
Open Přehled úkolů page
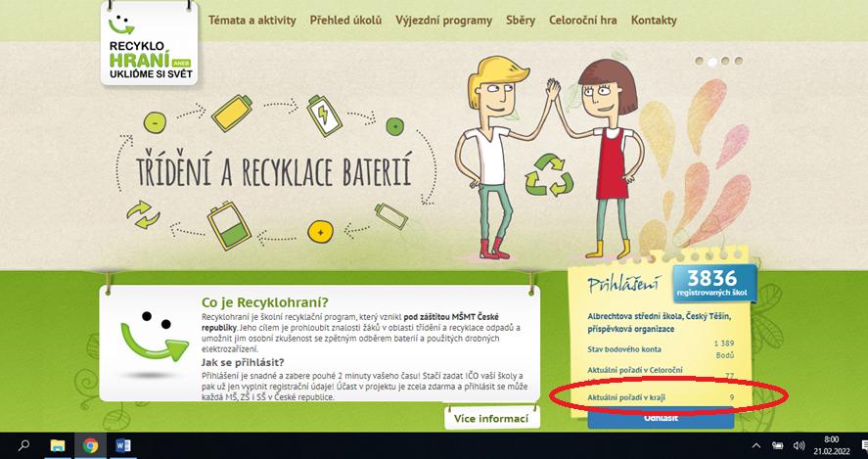tap(346, 21)
